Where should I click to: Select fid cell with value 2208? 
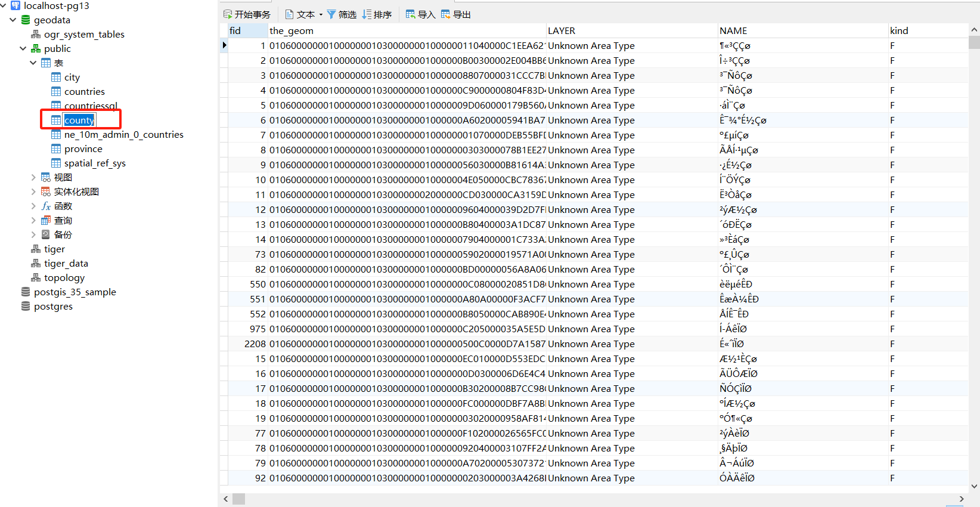click(247, 344)
